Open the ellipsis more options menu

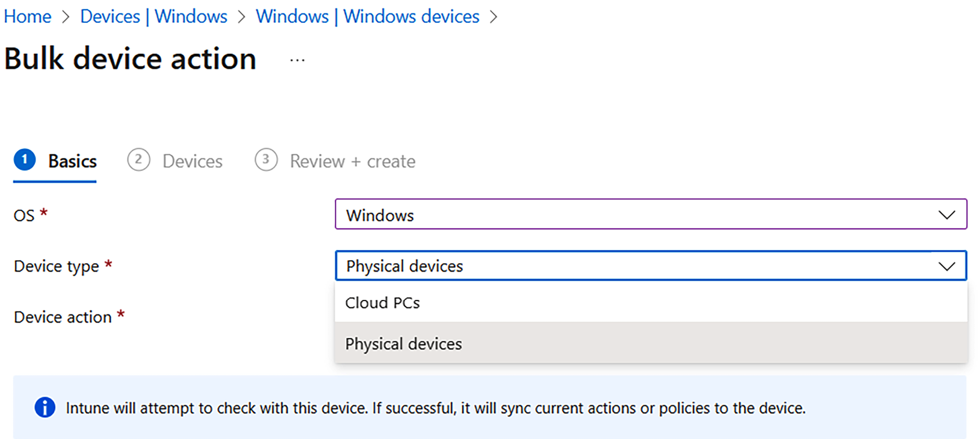click(x=297, y=60)
